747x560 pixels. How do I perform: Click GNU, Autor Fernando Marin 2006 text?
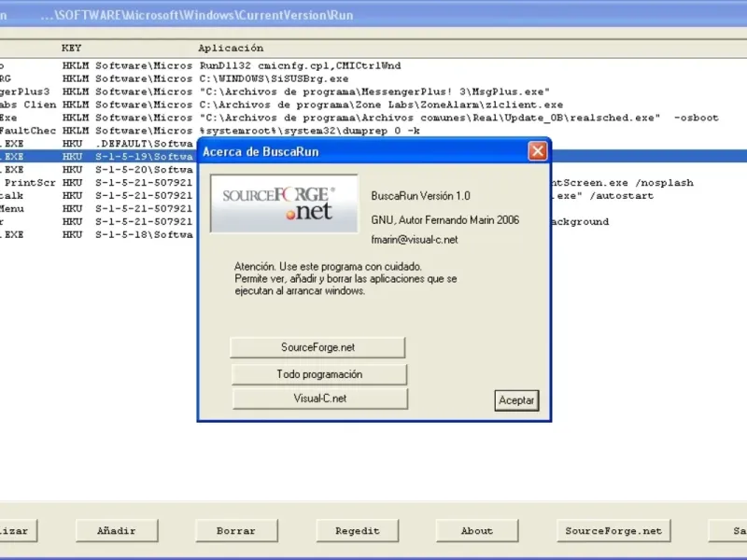point(445,220)
